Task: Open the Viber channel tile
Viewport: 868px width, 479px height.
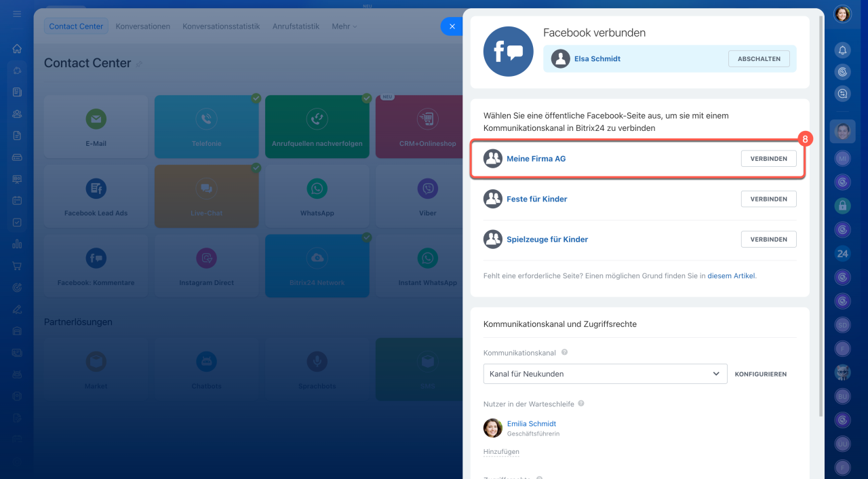Action: pyautogui.click(x=418, y=196)
